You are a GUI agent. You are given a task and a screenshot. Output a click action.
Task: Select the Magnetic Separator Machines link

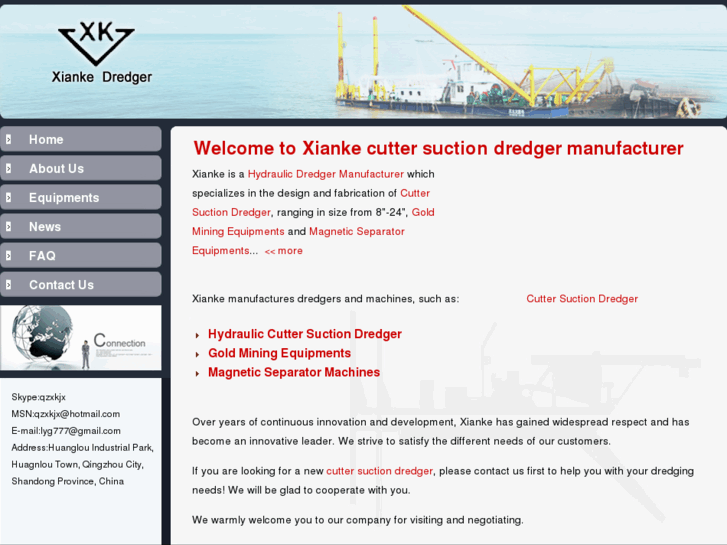[293, 372]
